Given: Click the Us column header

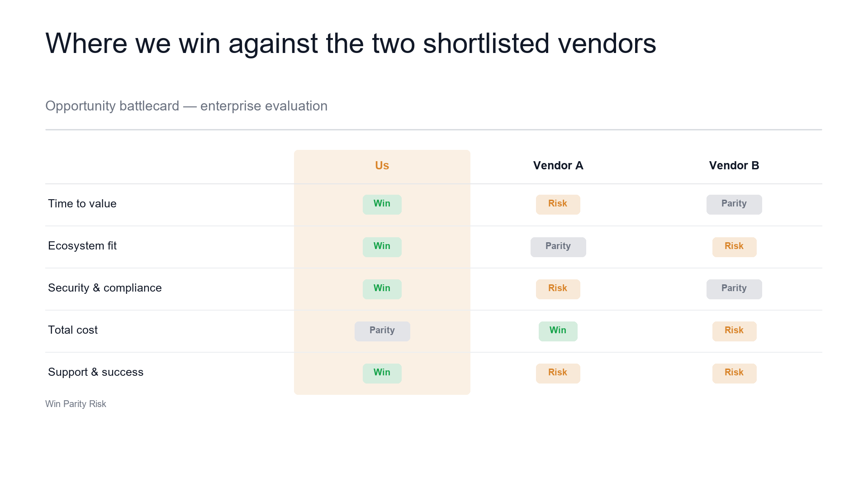Looking at the screenshot, I should coord(382,166).
